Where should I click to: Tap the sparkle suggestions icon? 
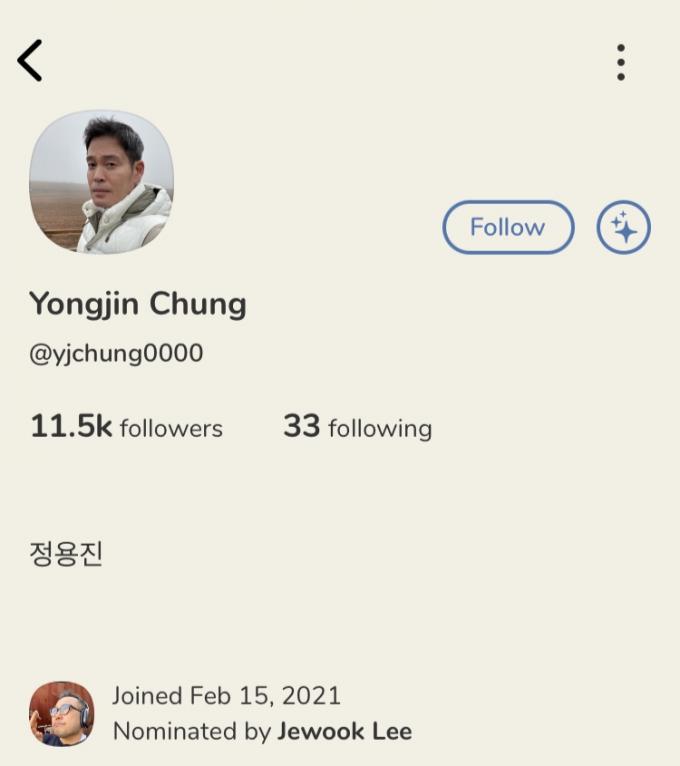pos(623,228)
